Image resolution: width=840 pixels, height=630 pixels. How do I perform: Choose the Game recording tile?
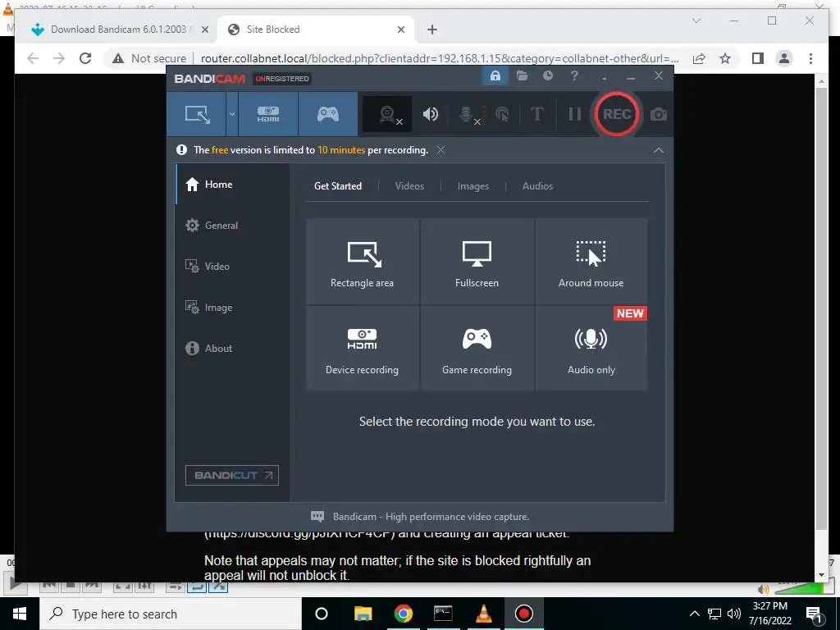[x=477, y=348]
